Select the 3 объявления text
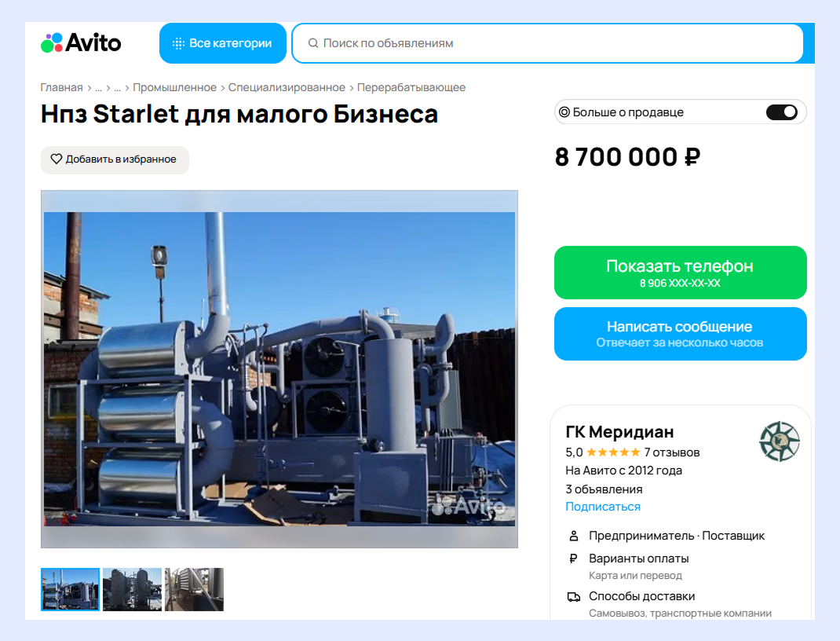The height and width of the screenshot is (641, 840). (x=604, y=489)
